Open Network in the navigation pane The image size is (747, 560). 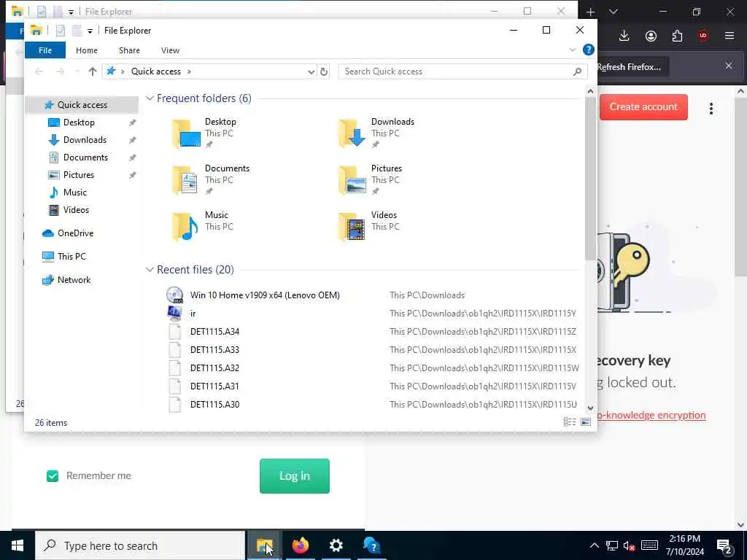[74, 280]
